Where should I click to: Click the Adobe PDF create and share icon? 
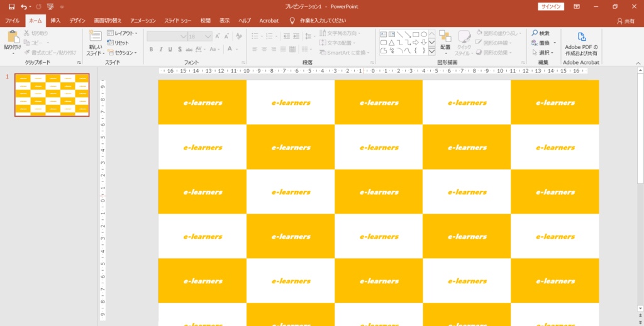581,36
